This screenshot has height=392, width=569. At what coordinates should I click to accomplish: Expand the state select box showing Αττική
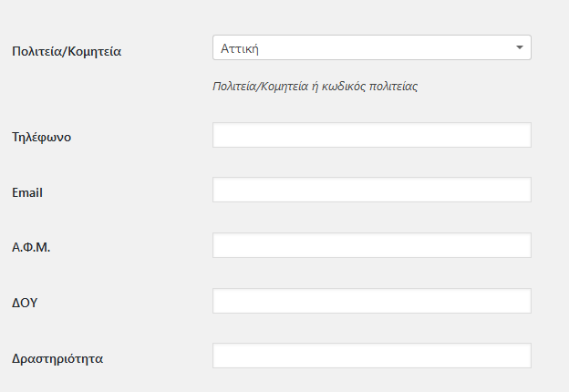tap(371, 47)
